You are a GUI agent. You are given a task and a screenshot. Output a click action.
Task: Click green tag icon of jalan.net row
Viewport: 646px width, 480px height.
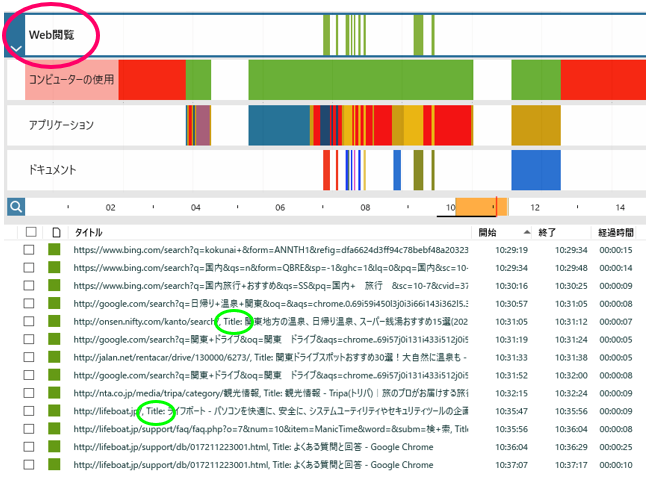(x=54, y=357)
